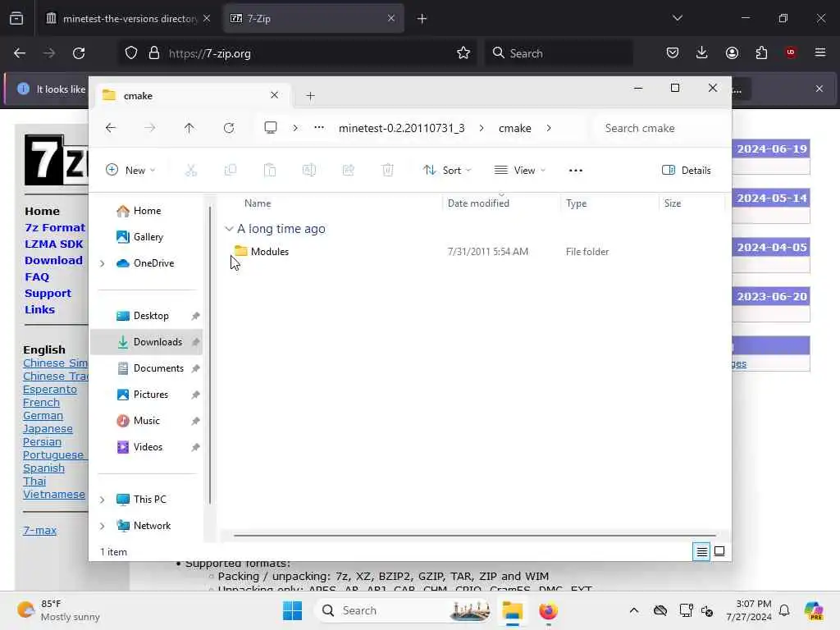
Task: Open the LZMA SDK link
Action: tap(53, 244)
